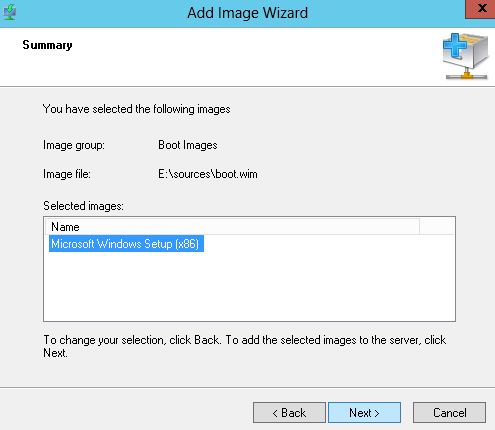Click the Image file label
The width and height of the screenshot is (495, 430).
pos(67,174)
